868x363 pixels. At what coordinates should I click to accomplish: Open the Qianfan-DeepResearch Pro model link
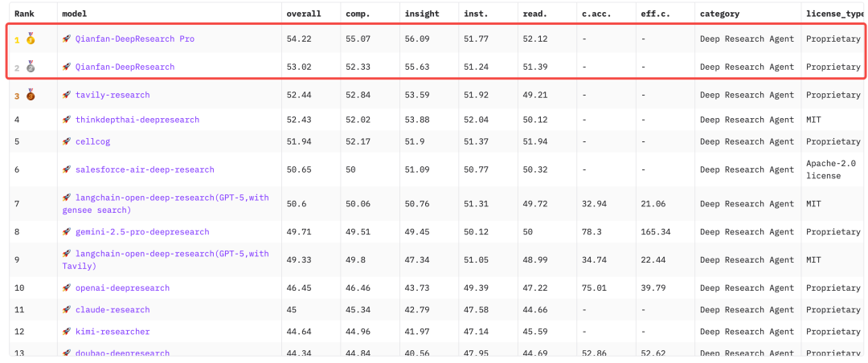click(134, 39)
